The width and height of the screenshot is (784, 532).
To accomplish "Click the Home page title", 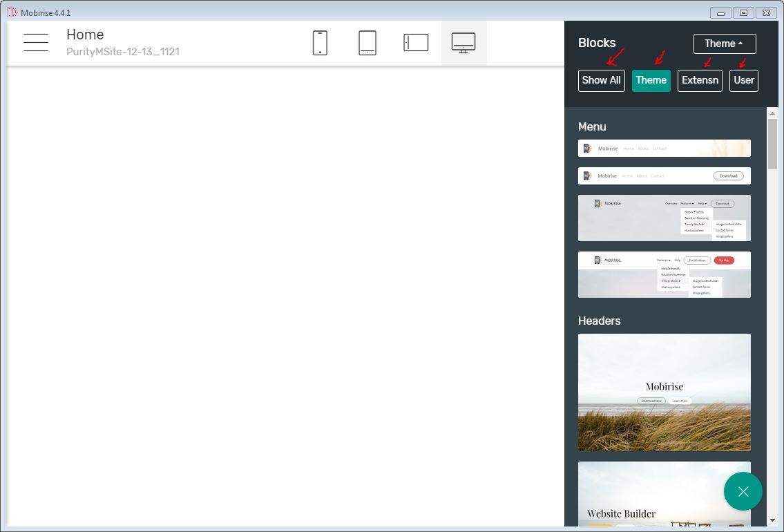I will pyautogui.click(x=85, y=35).
